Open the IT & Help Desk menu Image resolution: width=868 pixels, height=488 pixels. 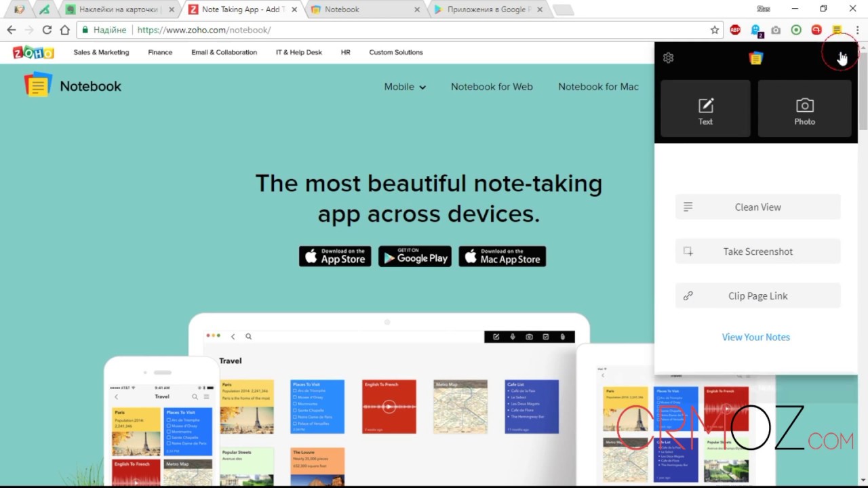pos(298,52)
